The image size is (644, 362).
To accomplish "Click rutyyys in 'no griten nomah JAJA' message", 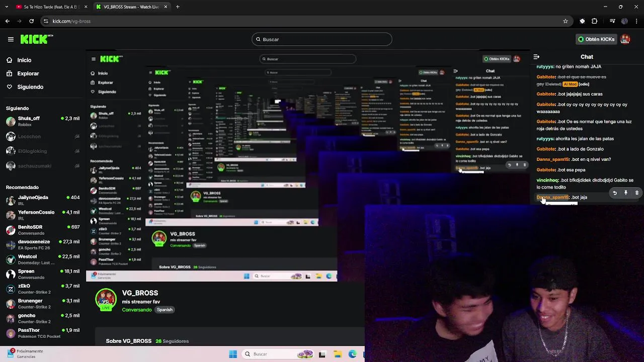I will (545, 66).
